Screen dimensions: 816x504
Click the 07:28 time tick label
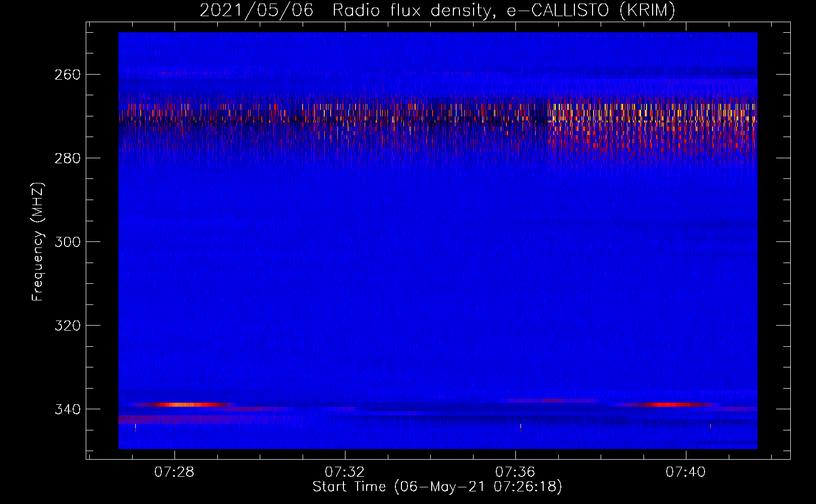174,472
